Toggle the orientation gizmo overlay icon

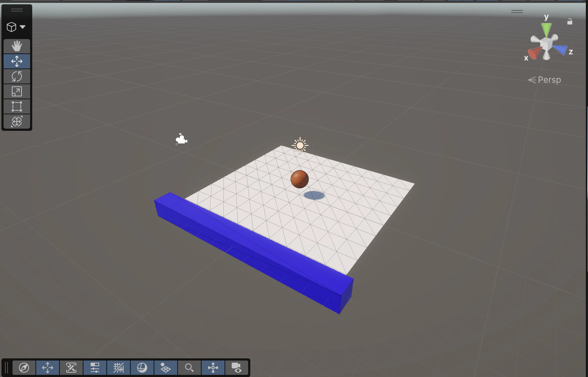point(213,368)
